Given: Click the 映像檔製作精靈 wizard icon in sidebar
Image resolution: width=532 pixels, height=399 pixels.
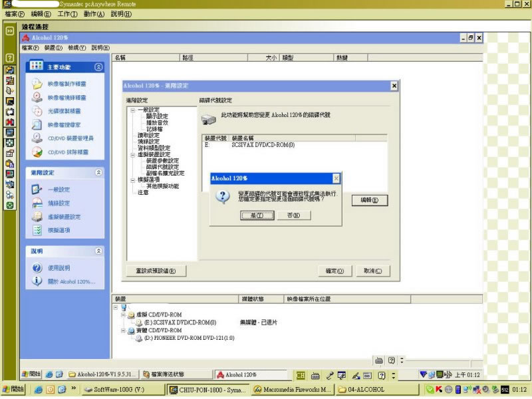Looking at the screenshot, I should [x=37, y=84].
